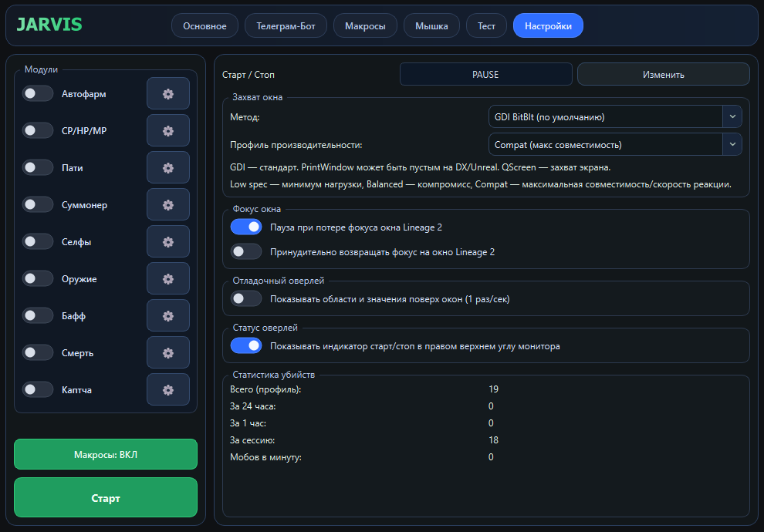Click the PAUSE hotkey field
The image size is (764, 532).
point(485,75)
